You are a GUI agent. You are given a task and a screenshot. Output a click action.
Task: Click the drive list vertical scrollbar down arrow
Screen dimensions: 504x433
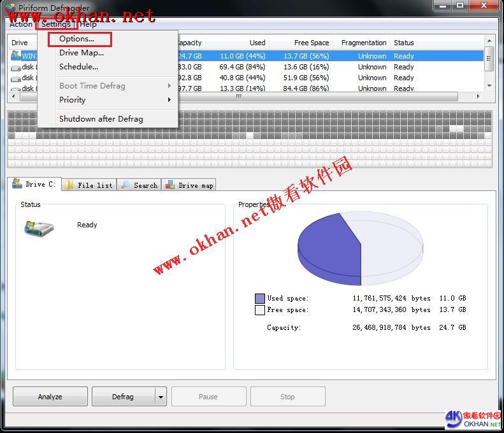(489, 86)
